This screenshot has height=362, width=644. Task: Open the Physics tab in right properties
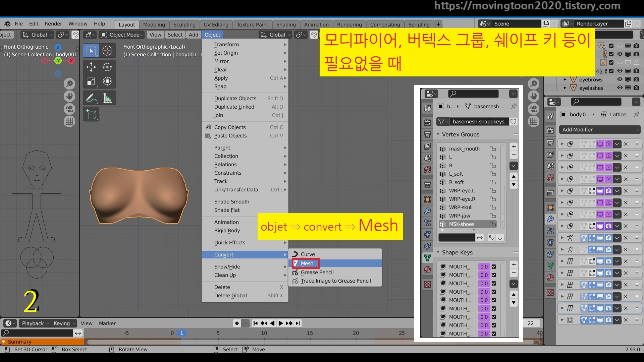point(550,243)
